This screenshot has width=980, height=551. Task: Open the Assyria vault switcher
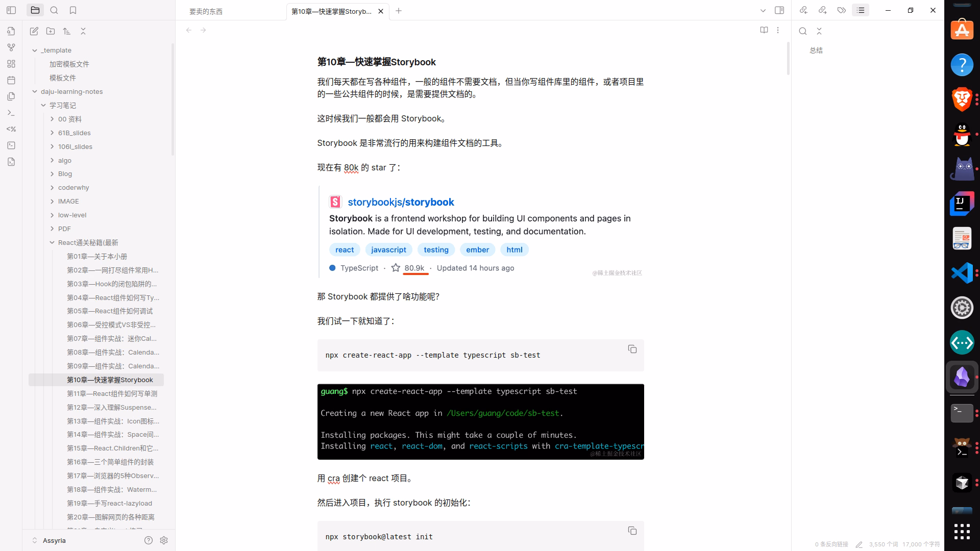[48, 540]
